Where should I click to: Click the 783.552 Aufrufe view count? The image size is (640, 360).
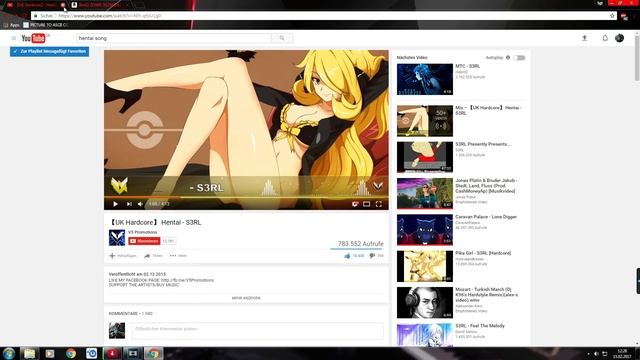pos(360,244)
